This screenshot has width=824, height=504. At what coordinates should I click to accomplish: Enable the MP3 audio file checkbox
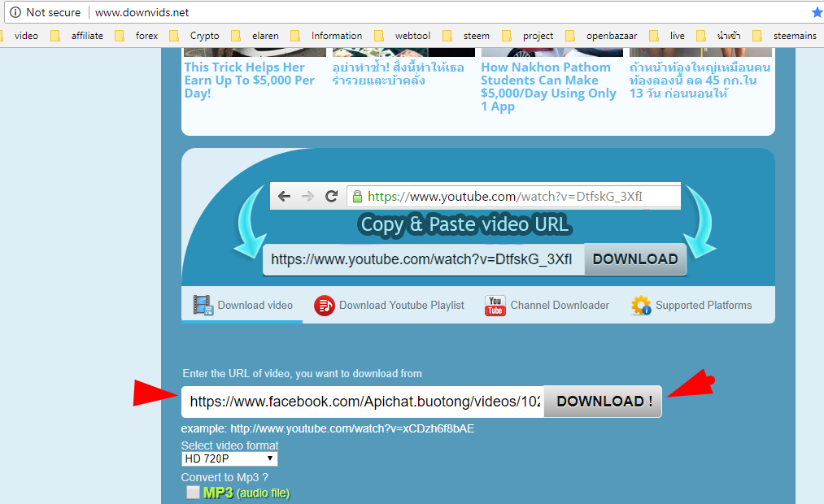(x=193, y=492)
